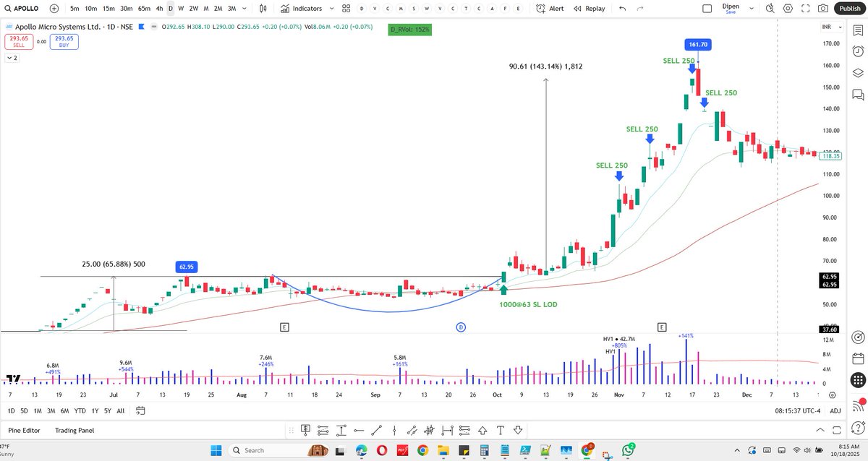Select the Trend Line tool in the bottom toolbar
The image size is (868, 461).
click(376, 430)
